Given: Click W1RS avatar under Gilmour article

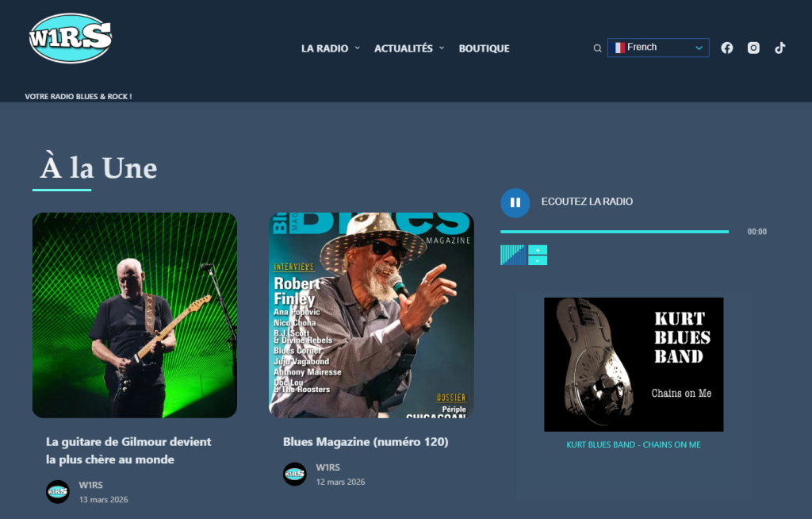Looking at the screenshot, I should 58,492.
